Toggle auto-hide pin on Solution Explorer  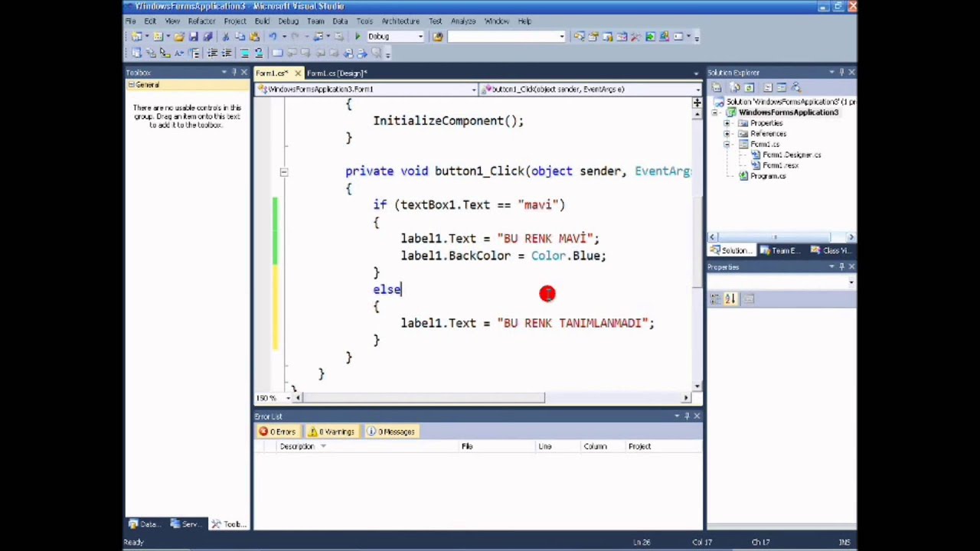click(x=841, y=73)
